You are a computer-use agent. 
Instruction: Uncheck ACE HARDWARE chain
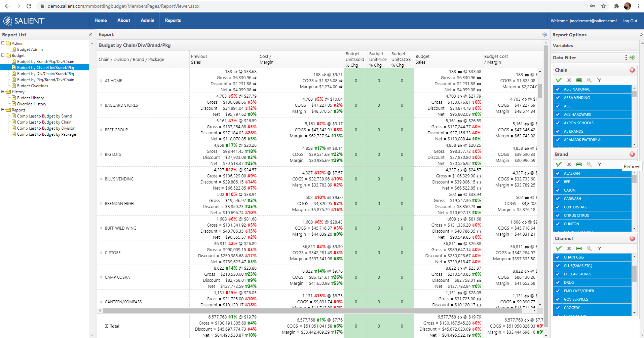[x=558, y=114]
